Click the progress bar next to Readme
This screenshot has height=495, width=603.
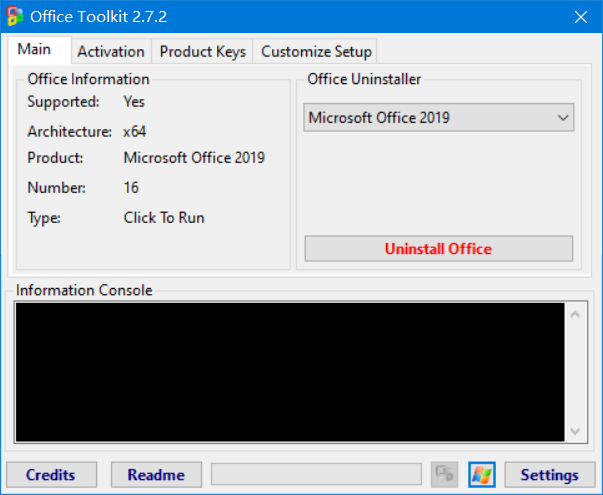[316, 474]
